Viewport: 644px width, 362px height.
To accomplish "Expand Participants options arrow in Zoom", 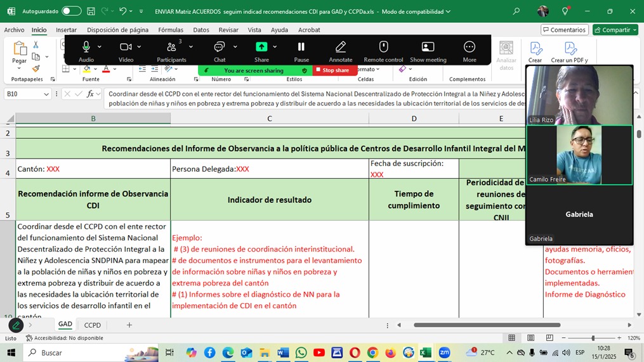I will pos(191,47).
